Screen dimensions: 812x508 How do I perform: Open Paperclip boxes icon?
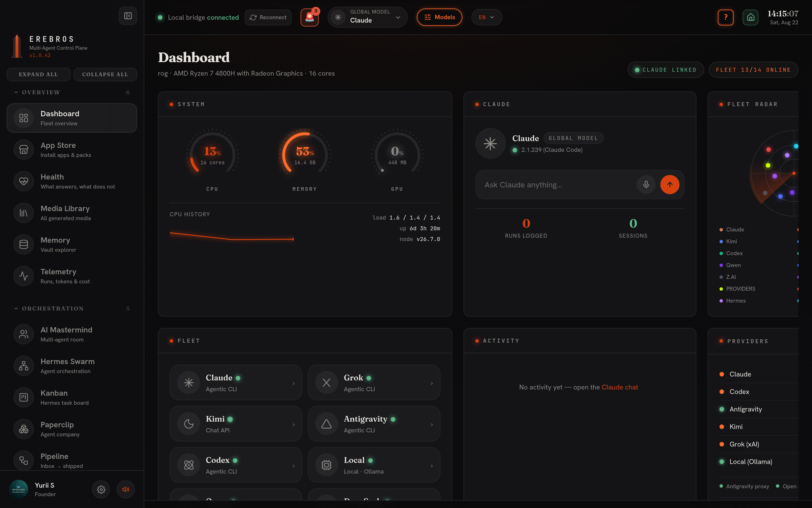tap(23, 429)
